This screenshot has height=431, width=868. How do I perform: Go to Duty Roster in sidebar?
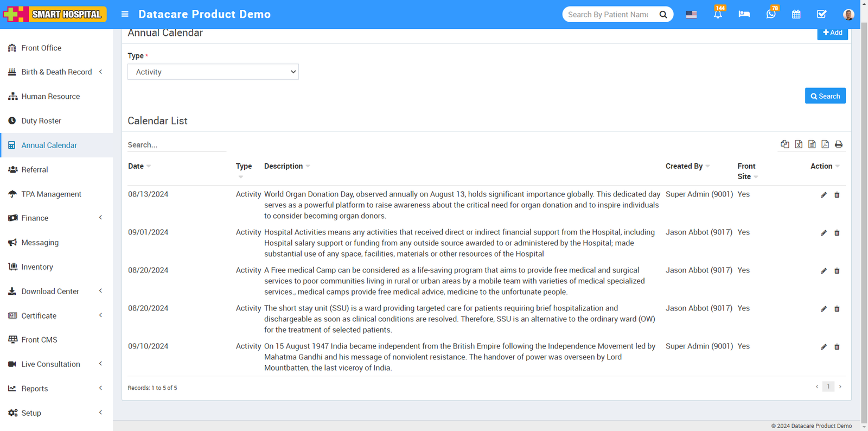coord(41,121)
